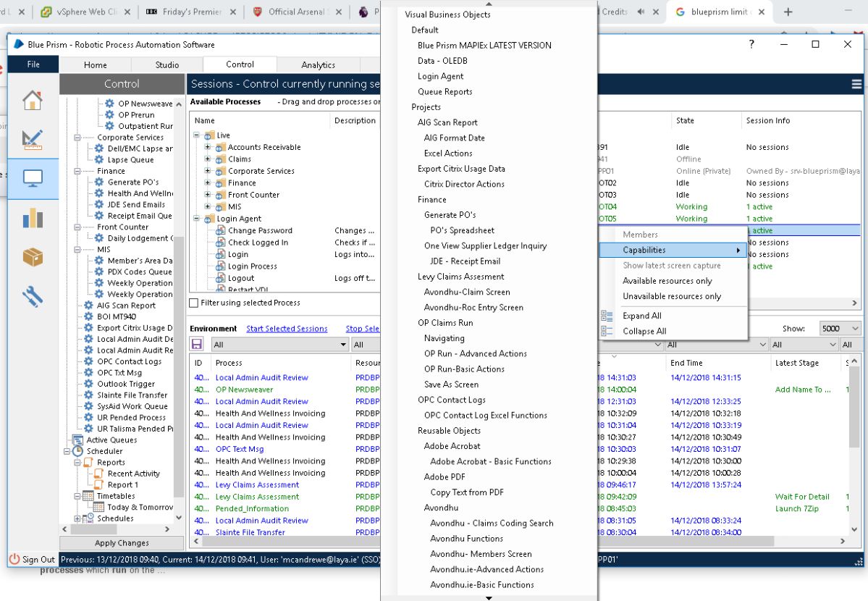Click the Scheduler clock icon in tree
Viewport: 868px width, 601px height.
[x=78, y=451]
